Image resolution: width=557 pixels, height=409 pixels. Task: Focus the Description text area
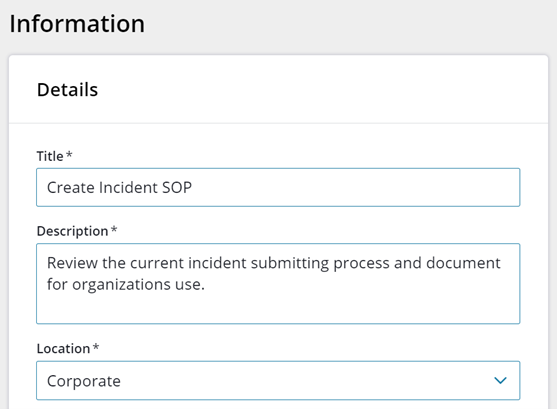278,284
